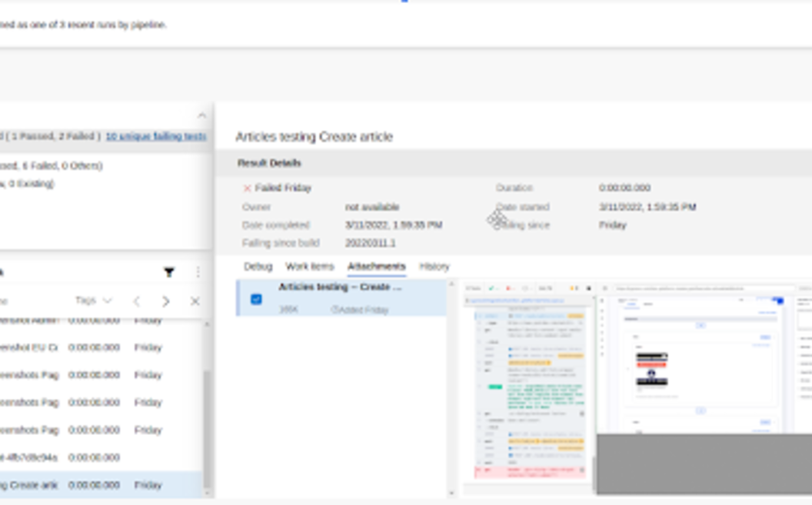Collapse the summary panel with up chevron
This screenshot has width=812, height=505.
201,116
